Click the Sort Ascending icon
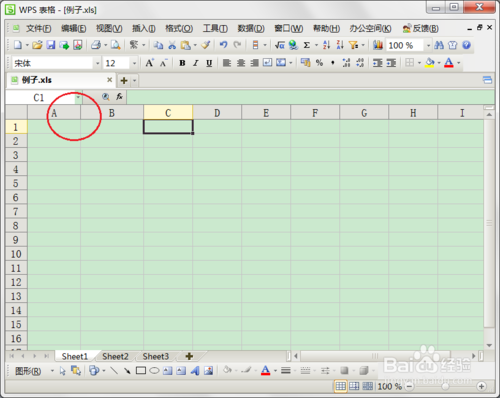Image resolution: width=500 pixels, height=398 pixels. coord(326,45)
